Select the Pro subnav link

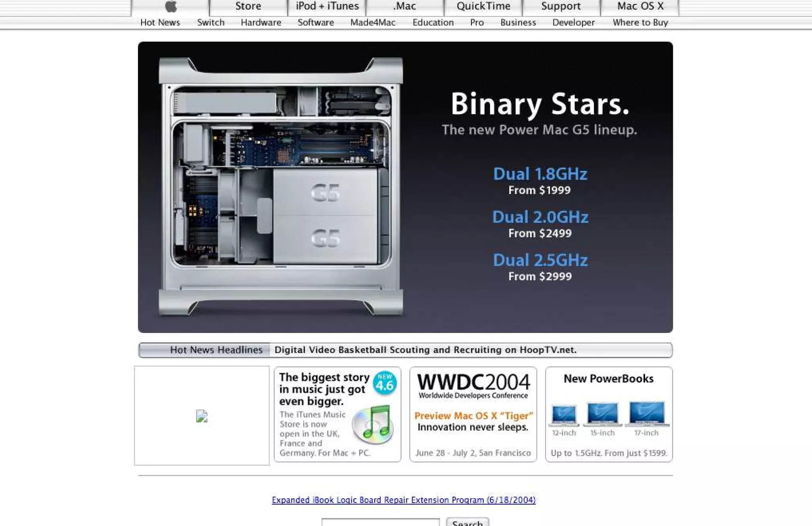click(477, 23)
